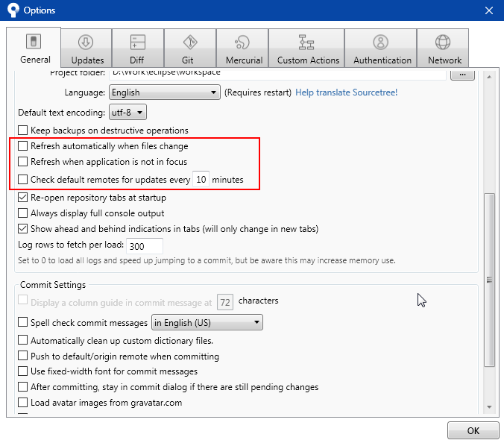Image resolution: width=504 pixels, height=443 pixels.
Task: Enable Automatically clean up custom dictionary files
Action: [22, 340]
